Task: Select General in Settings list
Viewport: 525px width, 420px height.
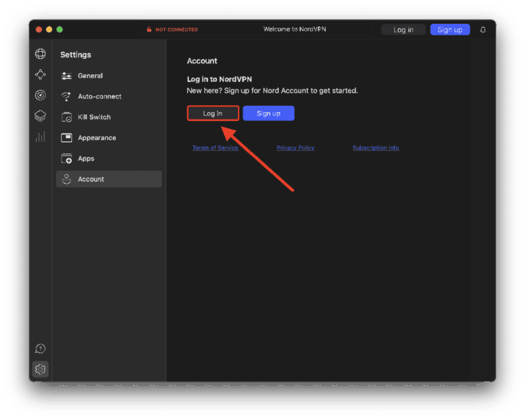Action: click(x=90, y=76)
